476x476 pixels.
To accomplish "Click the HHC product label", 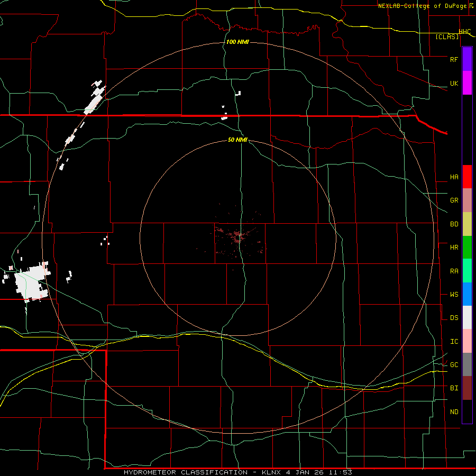I will click(x=465, y=32).
